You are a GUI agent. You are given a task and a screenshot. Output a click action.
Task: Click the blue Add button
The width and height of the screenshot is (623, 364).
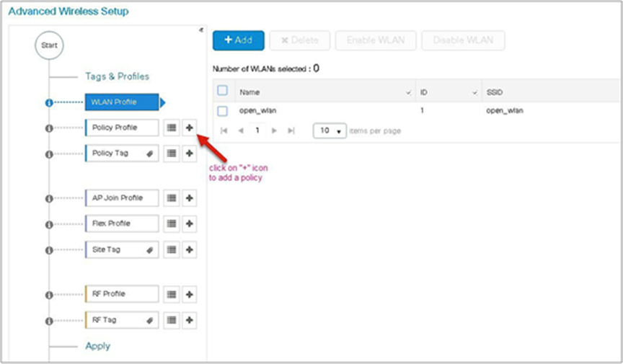click(239, 40)
